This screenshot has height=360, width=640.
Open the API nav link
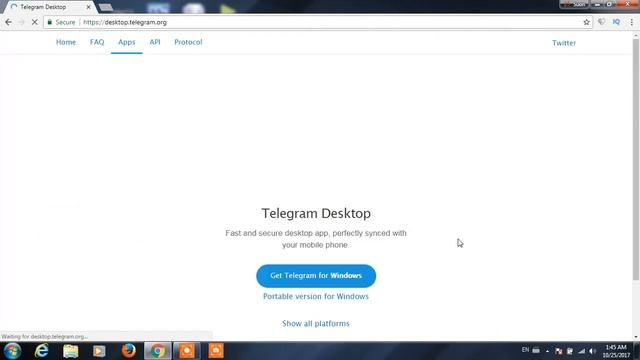[x=155, y=42]
